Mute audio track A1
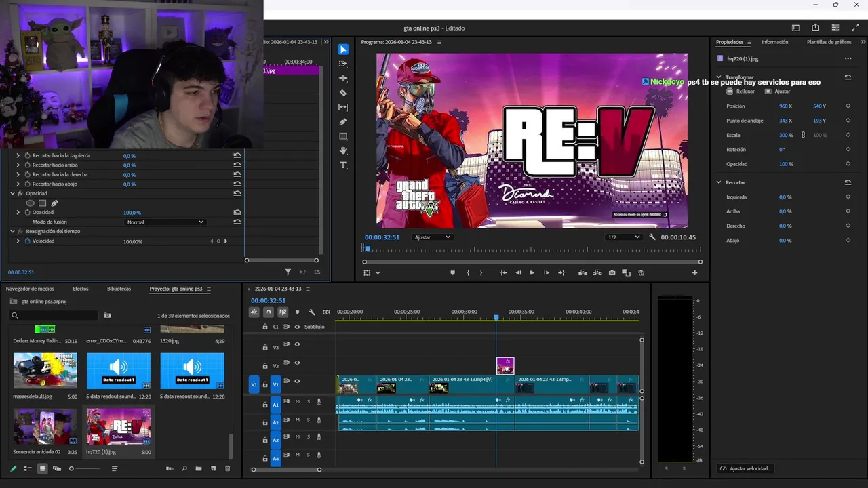 tap(297, 402)
